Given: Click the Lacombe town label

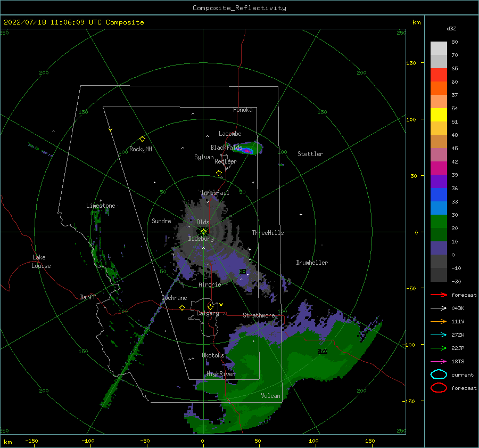Looking at the screenshot, I should 230,134.
